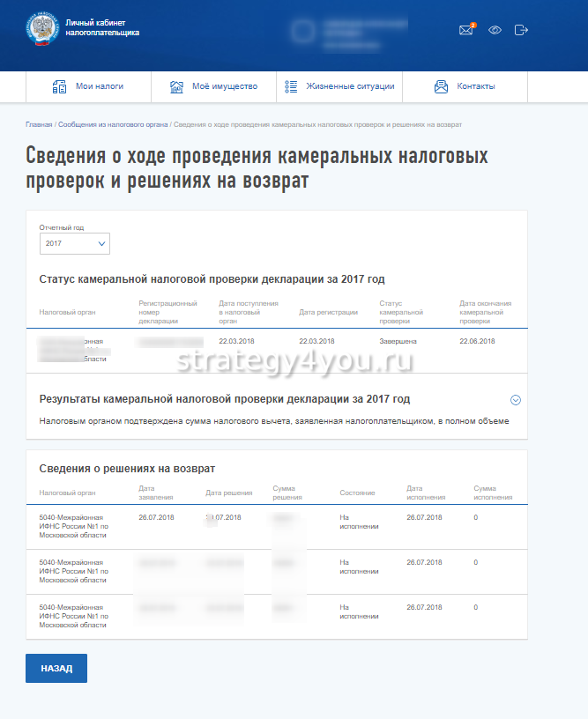Open the Отчетный год 2017 dropdown
The image size is (588, 719).
coord(75,243)
